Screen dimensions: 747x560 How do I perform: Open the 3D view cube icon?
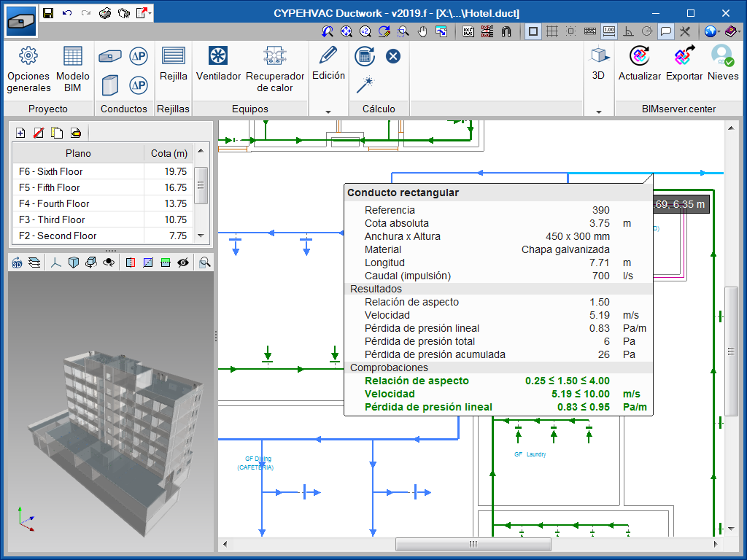pyautogui.click(x=599, y=63)
